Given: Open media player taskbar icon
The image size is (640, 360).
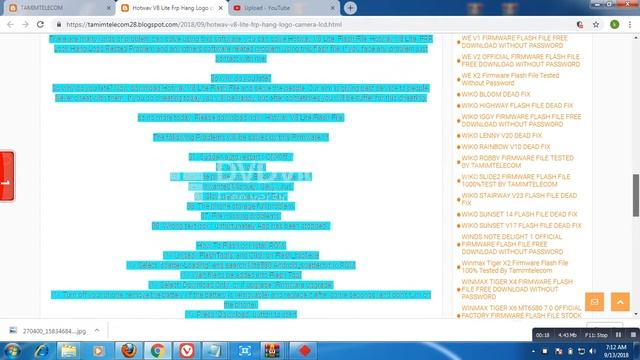Looking at the screenshot, I should [98, 351].
